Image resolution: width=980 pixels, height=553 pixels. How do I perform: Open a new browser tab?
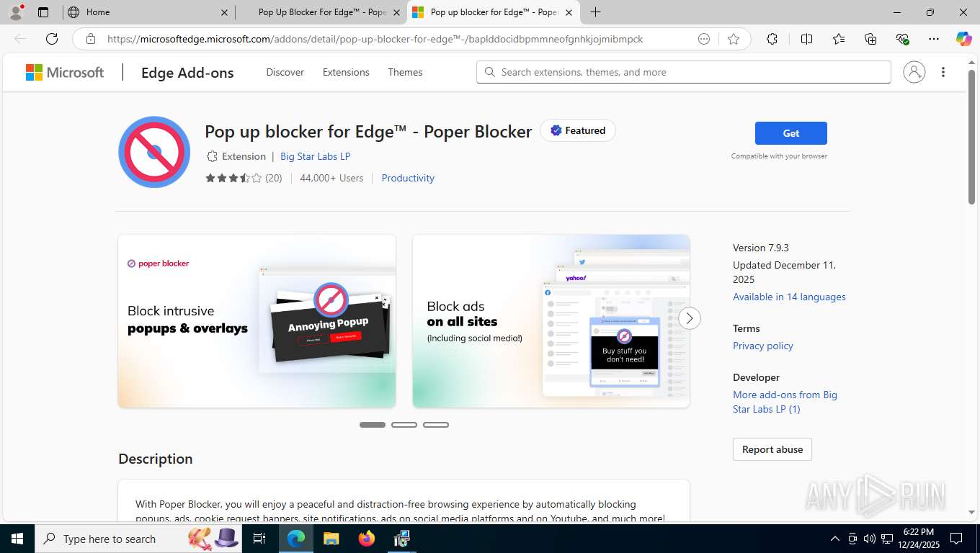[595, 12]
